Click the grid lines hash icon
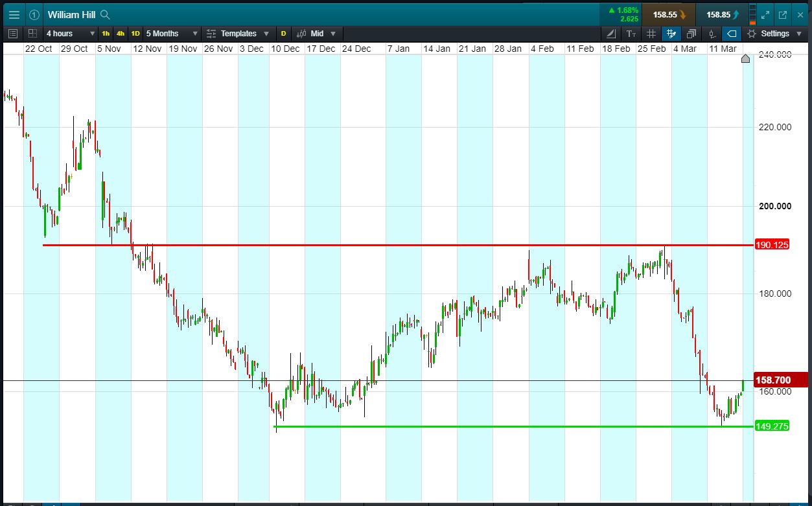Screen dimensions: 812x506 coord(651,34)
